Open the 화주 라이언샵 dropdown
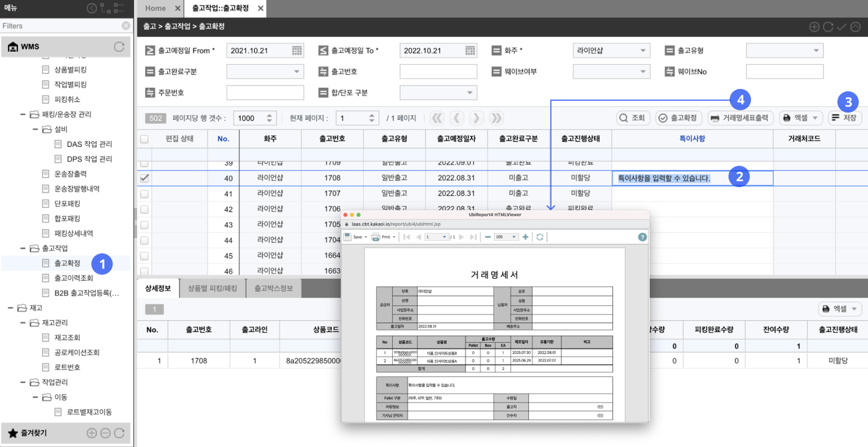The width and height of the screenshot is (868, 447). tap(611, 51)
